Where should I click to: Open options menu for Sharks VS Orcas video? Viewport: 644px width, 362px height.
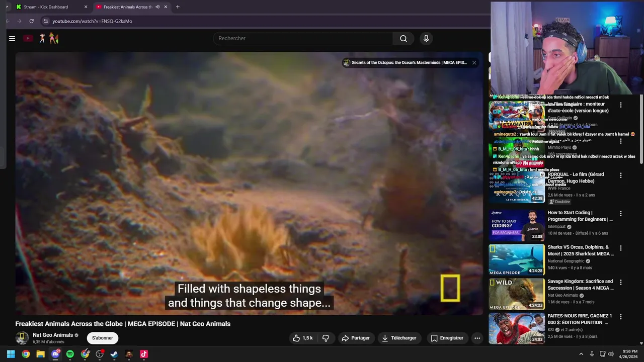tap(620, 248)
